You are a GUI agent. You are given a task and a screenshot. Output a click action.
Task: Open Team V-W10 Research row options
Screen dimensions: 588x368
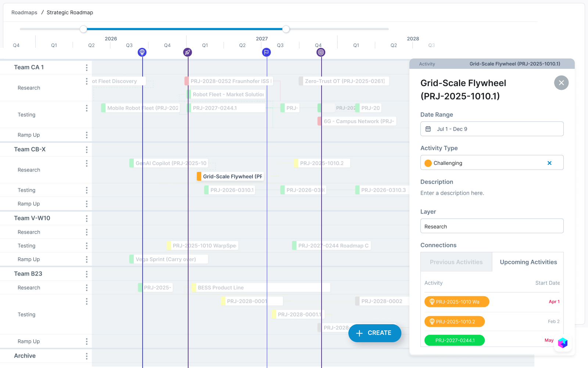pos(87,232)
